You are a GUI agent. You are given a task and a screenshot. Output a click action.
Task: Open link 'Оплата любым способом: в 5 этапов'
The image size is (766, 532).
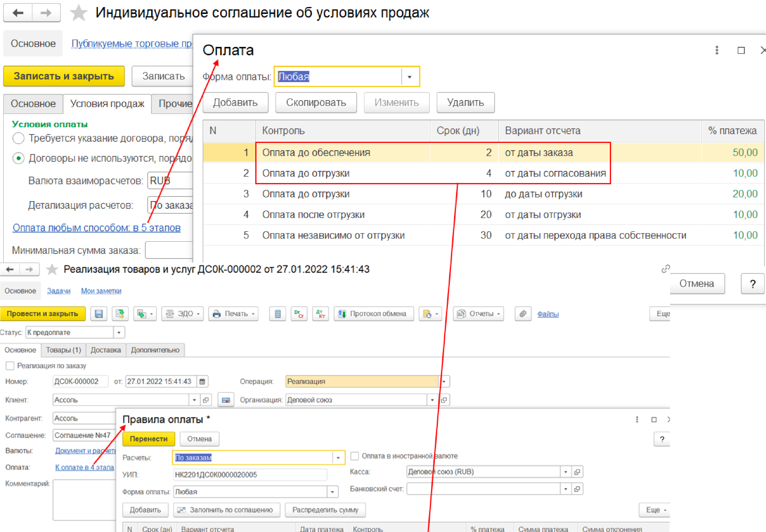[x=96, y=228]
